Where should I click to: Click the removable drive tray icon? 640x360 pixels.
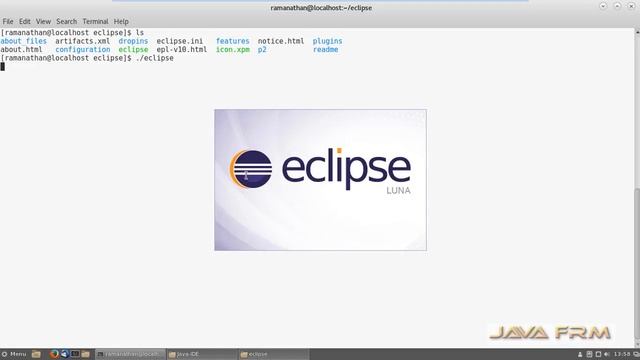pos(589,354)
